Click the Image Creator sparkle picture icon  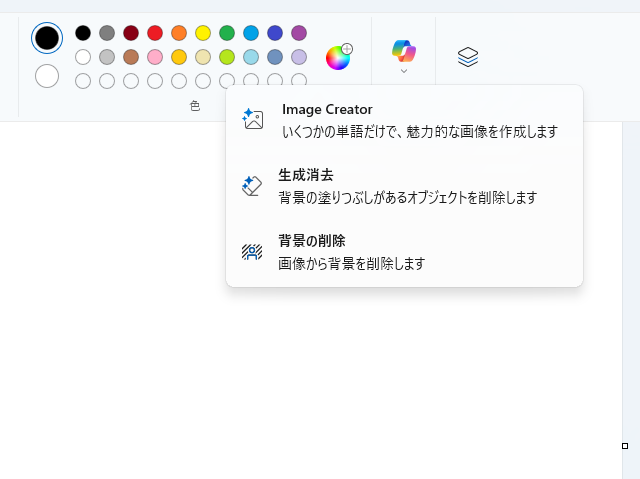click(x=253, y=119)
